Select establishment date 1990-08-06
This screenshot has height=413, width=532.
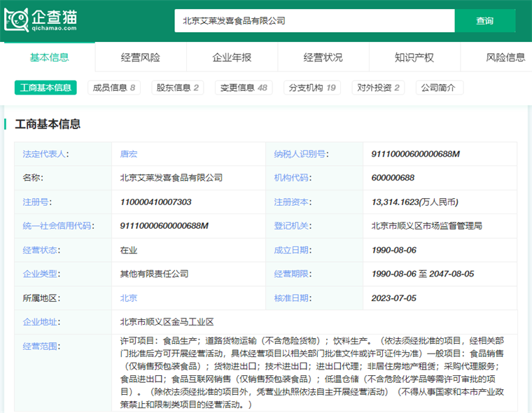pos(394,250)
